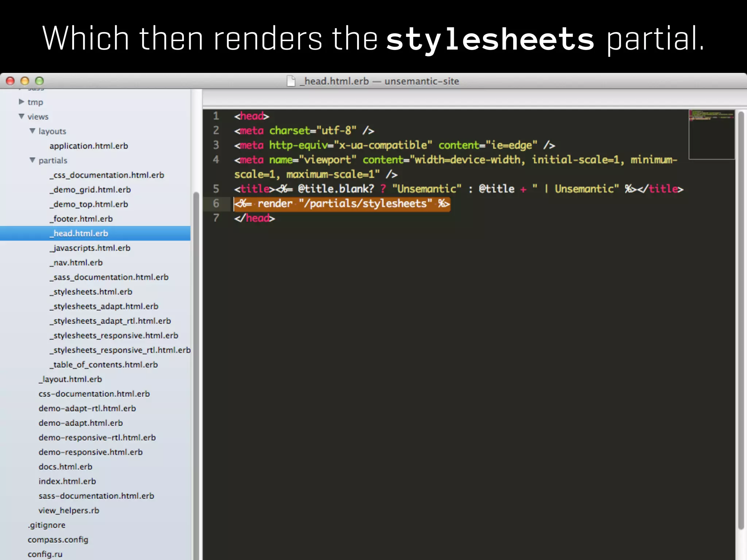Collapse the layouts folder triangle
This screenshot has height=560, width=747.
[x=32, y=131]
